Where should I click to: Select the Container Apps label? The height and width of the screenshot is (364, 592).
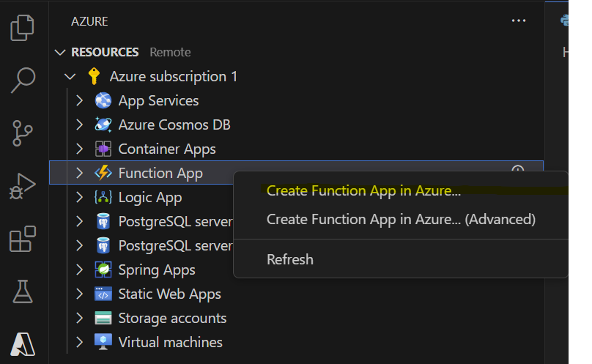pyautogui.click(x=167, y=149)
